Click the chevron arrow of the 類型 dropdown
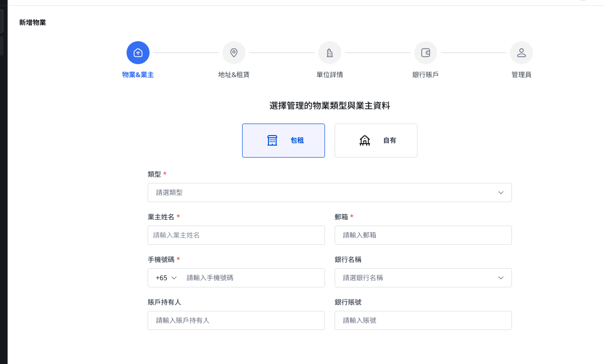The width and height of the screenshot is (604, 364). click(501, 193)
